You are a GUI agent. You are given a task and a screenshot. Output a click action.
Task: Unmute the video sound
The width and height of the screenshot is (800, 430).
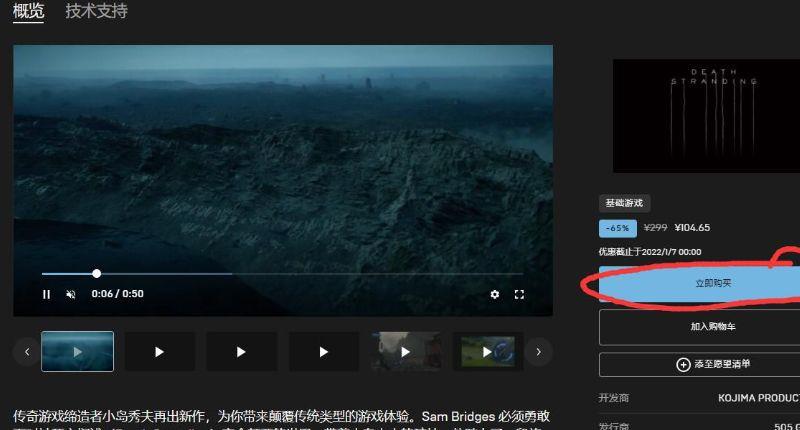[x=71, y=294]
